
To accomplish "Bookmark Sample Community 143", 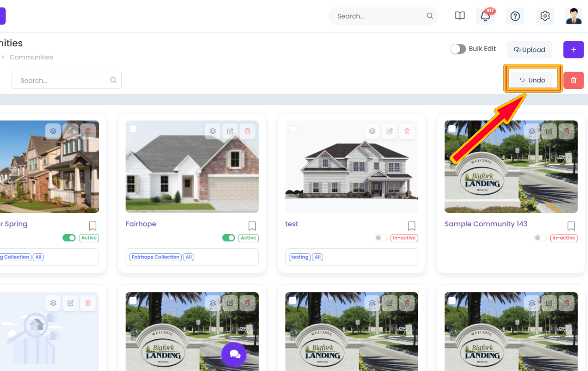I will point(571,226).
